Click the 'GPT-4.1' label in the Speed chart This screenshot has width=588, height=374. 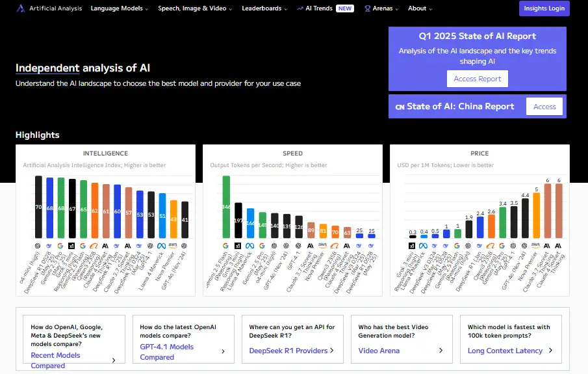click(x=293, y=261)
